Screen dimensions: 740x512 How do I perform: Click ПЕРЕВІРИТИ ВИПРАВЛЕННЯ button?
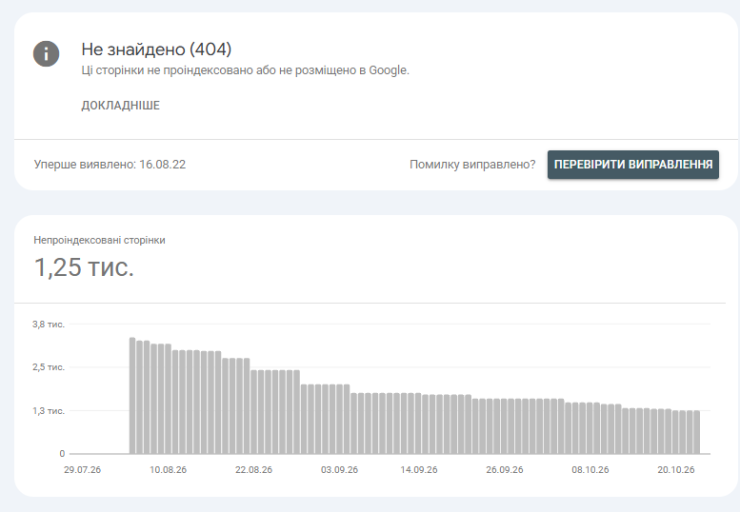click(x=633, y=164)
